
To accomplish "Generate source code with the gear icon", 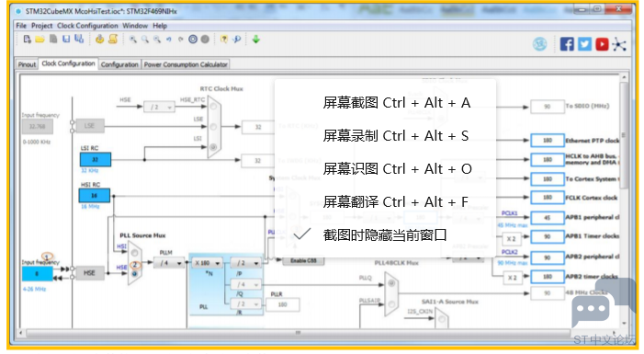I will [99, 39].
